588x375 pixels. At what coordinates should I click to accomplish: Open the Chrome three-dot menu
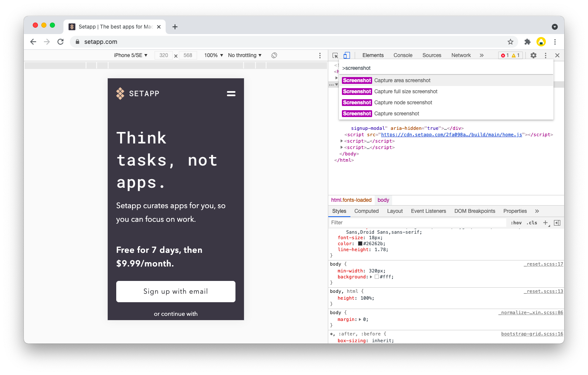click(x=555, y=42)
